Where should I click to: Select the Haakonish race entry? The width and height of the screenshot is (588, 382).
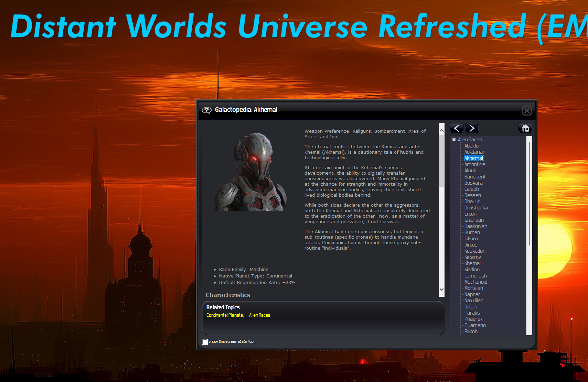click(476, 226)
